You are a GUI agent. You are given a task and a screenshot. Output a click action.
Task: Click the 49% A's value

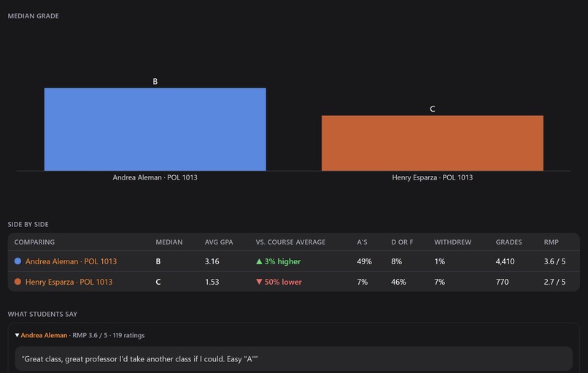[364, 261]
